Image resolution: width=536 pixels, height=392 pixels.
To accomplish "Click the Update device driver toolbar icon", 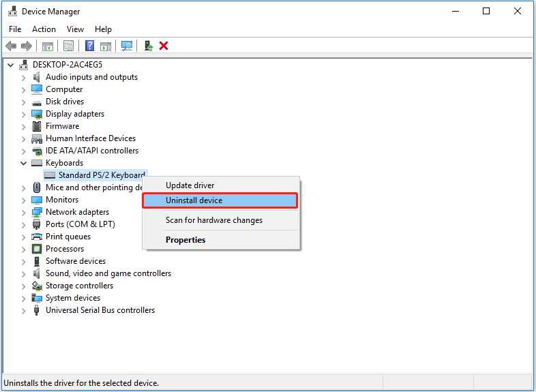I will pos(148,46).
